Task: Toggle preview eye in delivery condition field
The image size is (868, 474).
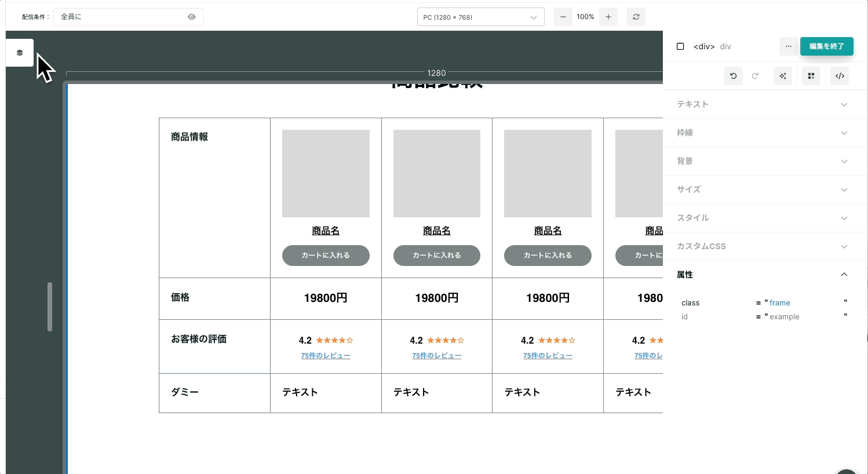Action: point(192,17)
